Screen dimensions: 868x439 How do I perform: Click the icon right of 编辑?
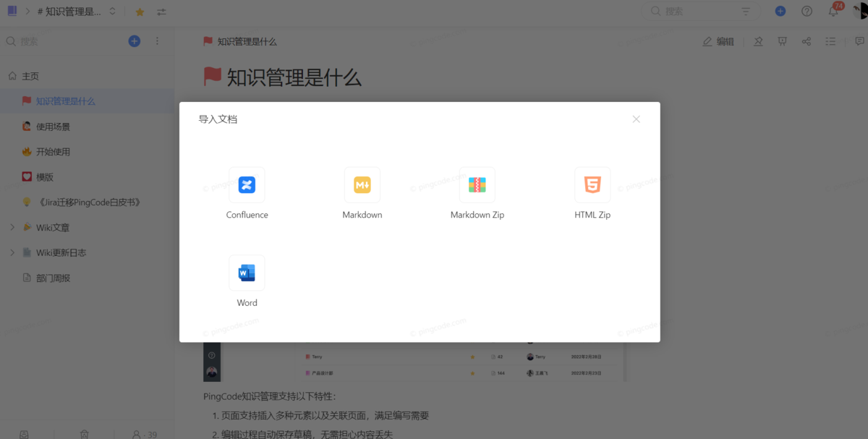[x=758, y=42]
